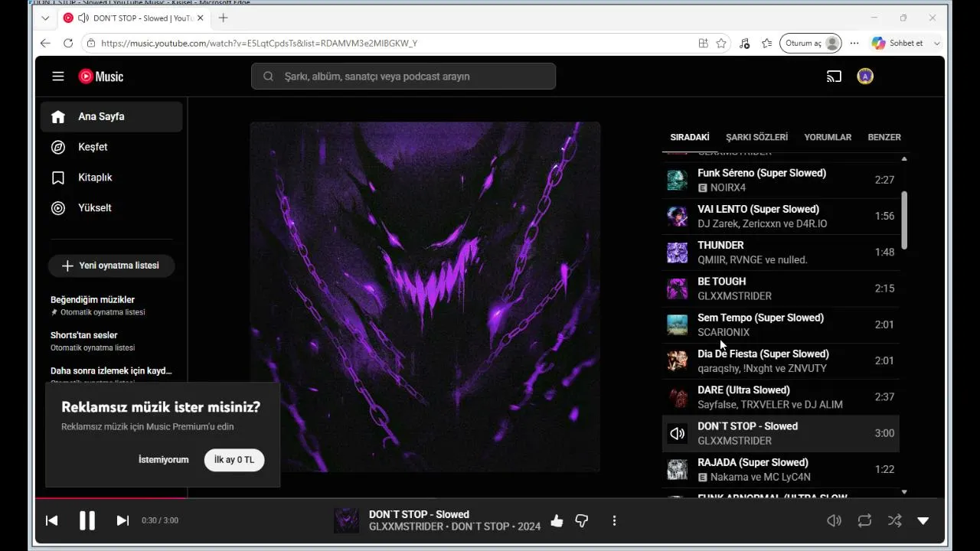Click the playing speaker icon on DON`T STOP row

[x=678, y=433]
